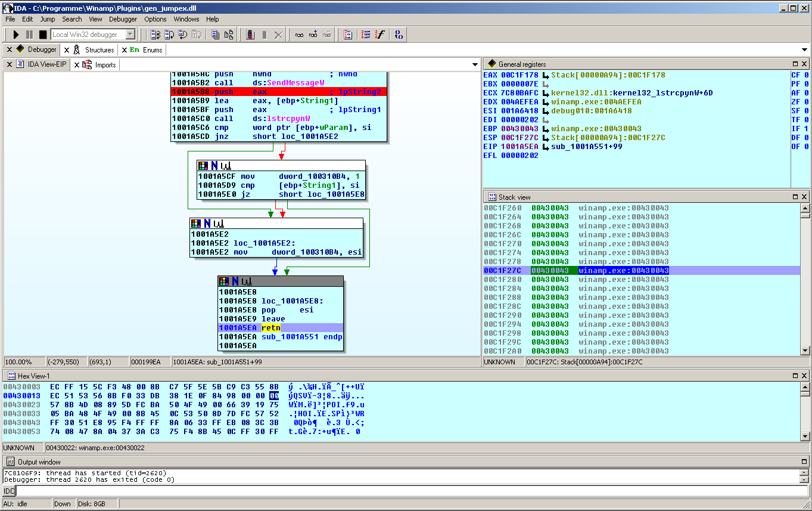The height and width of the screenshot is (511, 812).
Task: Open the View menu
Action: [x=95, y=19]
